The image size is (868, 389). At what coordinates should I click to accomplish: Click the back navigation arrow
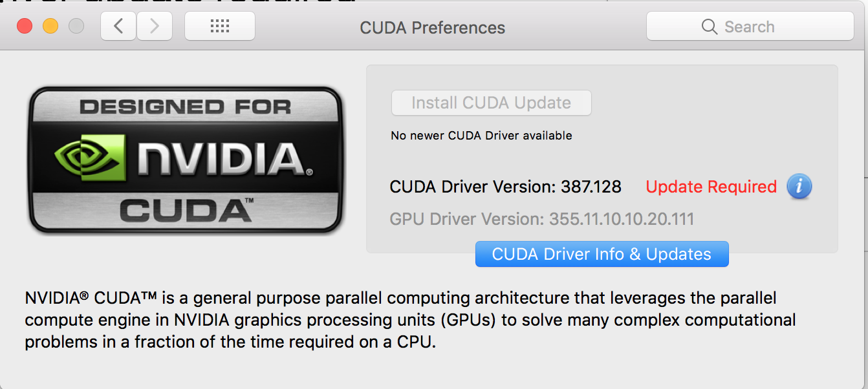118,26
